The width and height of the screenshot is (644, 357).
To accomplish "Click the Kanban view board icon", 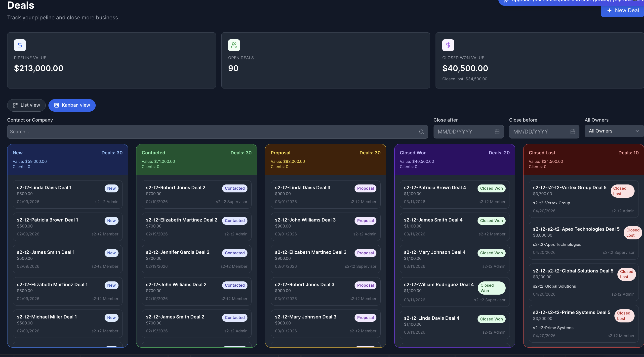I will coord(56,105).
